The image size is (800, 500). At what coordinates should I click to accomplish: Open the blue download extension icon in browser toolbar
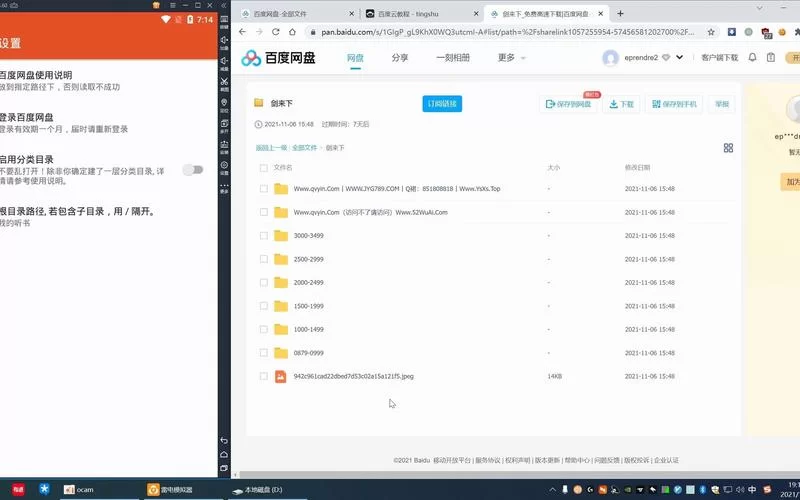coord(732,32)
